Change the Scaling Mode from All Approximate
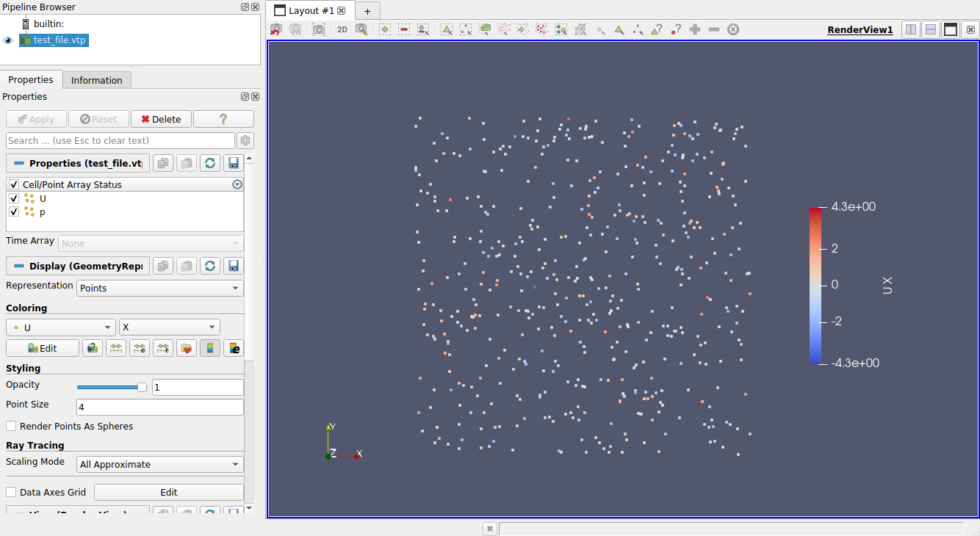This screenshot has width=980, height=536. [159, 463]
